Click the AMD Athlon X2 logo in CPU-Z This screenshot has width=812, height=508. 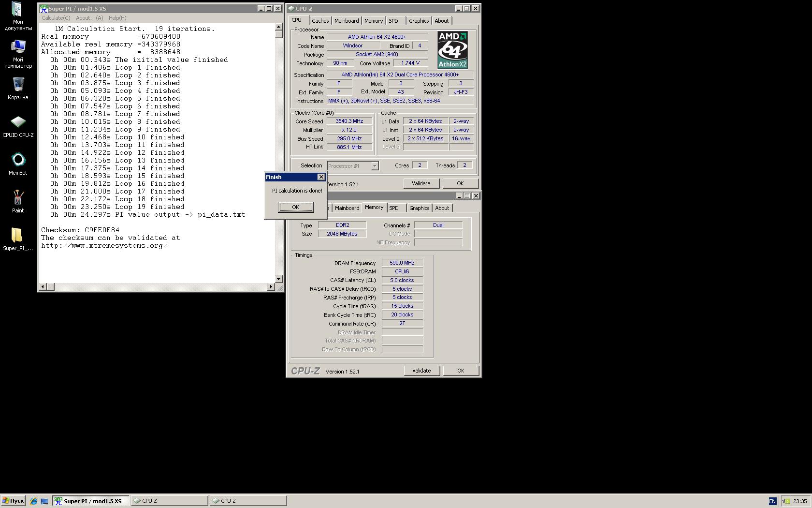[452, 50]
